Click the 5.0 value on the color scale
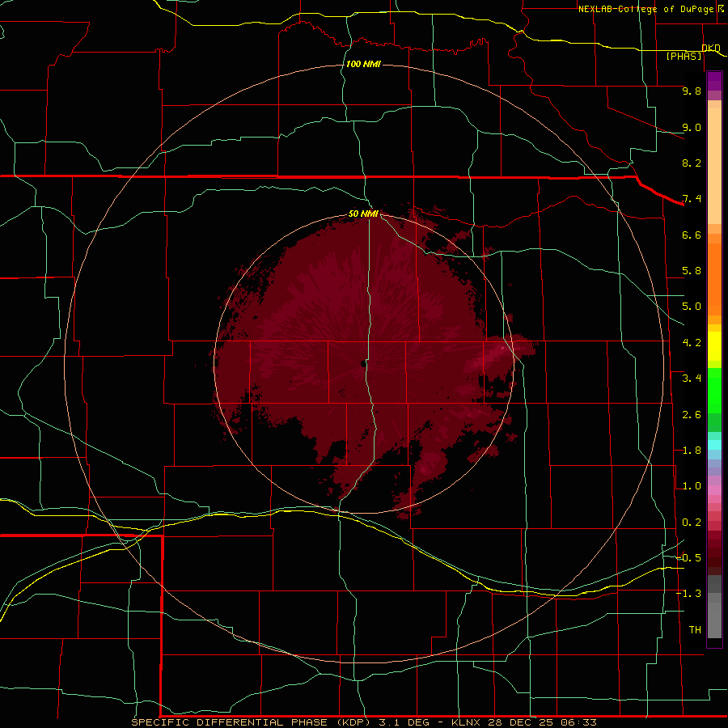The height and width of the screenshot is (728, 728). point(692,307)
